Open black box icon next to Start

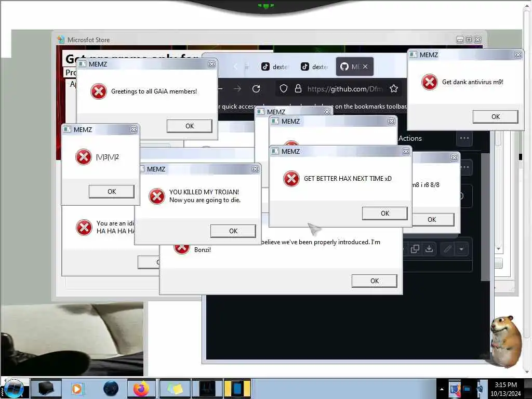click(46, 389)
